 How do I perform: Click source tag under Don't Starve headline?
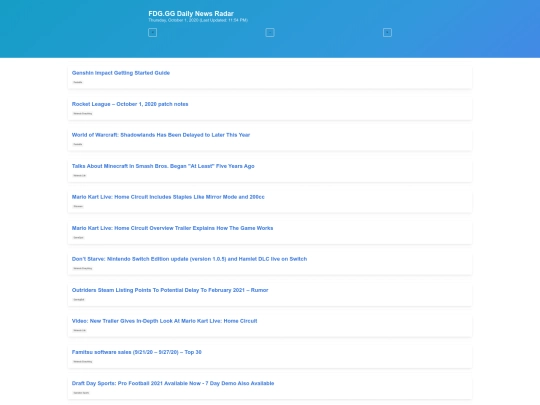[83, 268]
